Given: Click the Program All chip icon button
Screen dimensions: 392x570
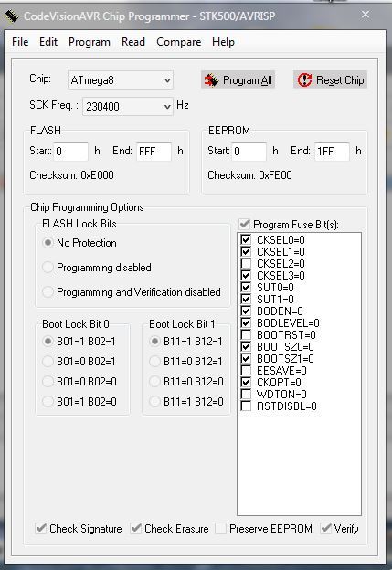Looking at the screenshot, I should [x=238, y=80].
